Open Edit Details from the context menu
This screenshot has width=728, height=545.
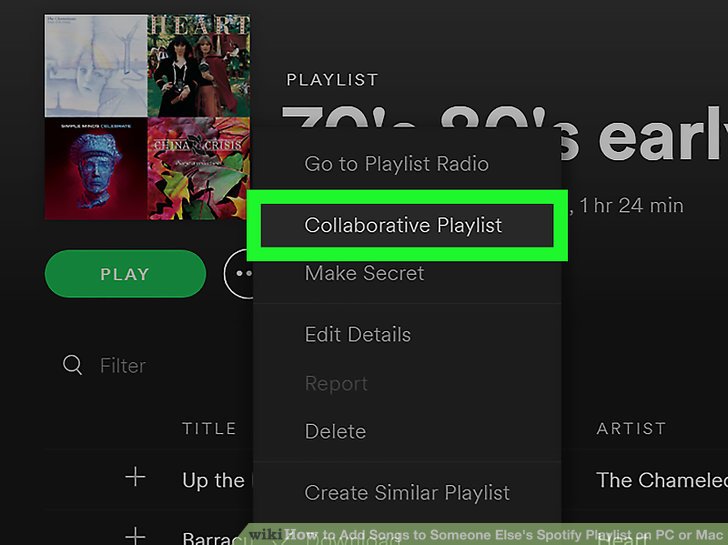point(357,335)
